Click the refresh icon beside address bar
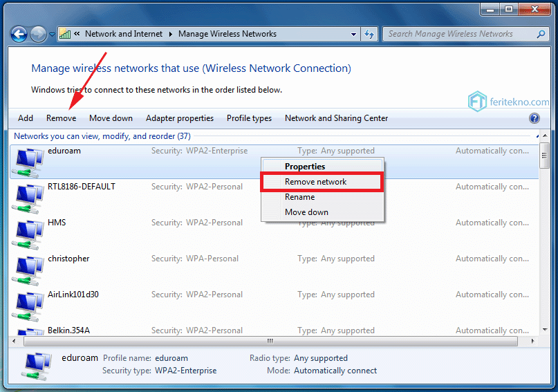 (369, 34)
